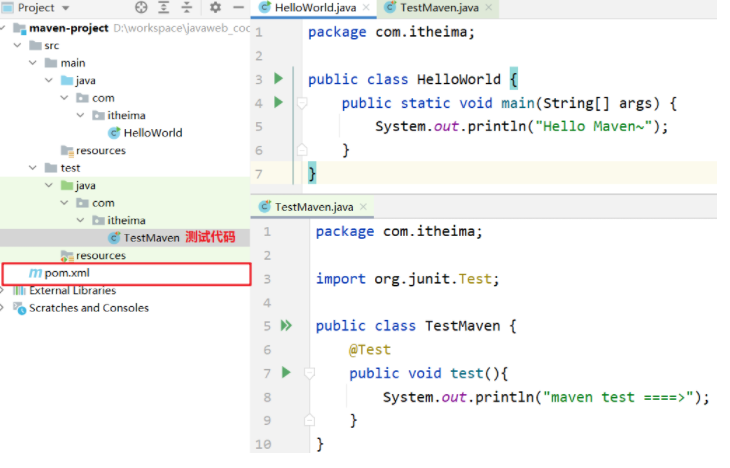Toggle code fold marker beside main method
730x468 pixels.
coord(302,103)
